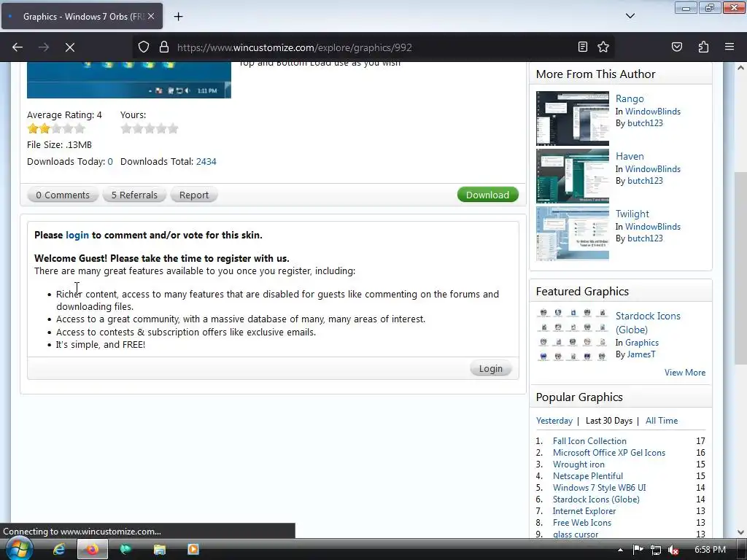
Task: Switch to Firefox taskbar button
Action: coord(93,550)
